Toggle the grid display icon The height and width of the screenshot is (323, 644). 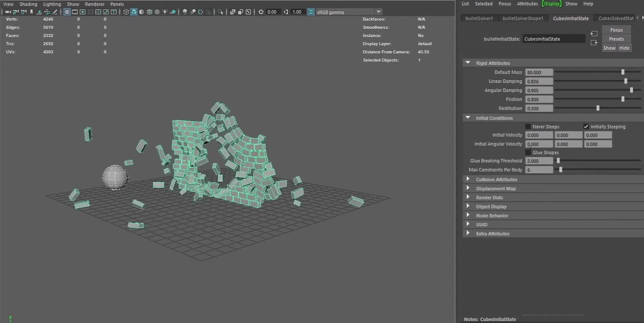point(67,12)
